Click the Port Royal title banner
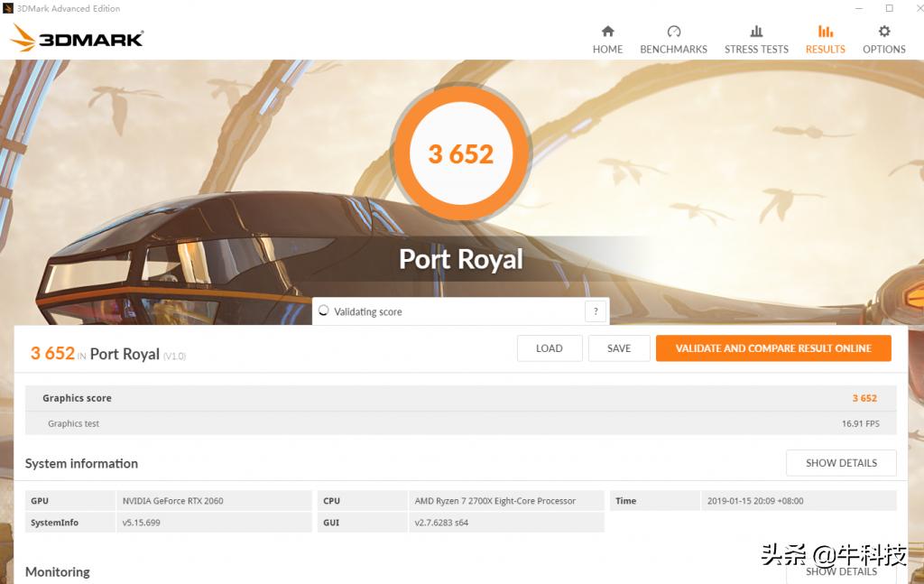This screenshot has width=924, height=584. pyautogui.click(x=461, y=259)
